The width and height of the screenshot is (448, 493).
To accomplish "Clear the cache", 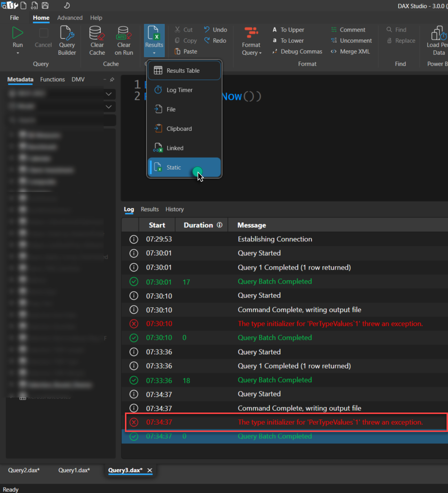I will 97,39.
